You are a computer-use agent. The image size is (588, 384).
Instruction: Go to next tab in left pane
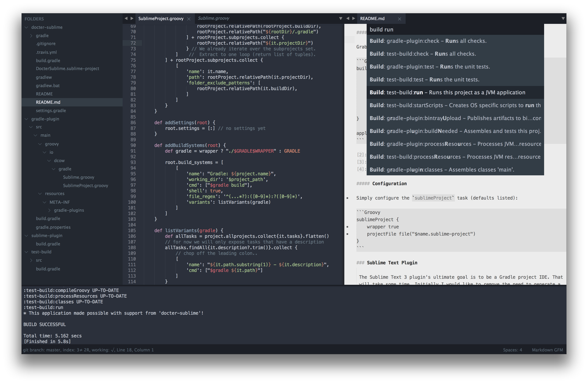(132, 18)
